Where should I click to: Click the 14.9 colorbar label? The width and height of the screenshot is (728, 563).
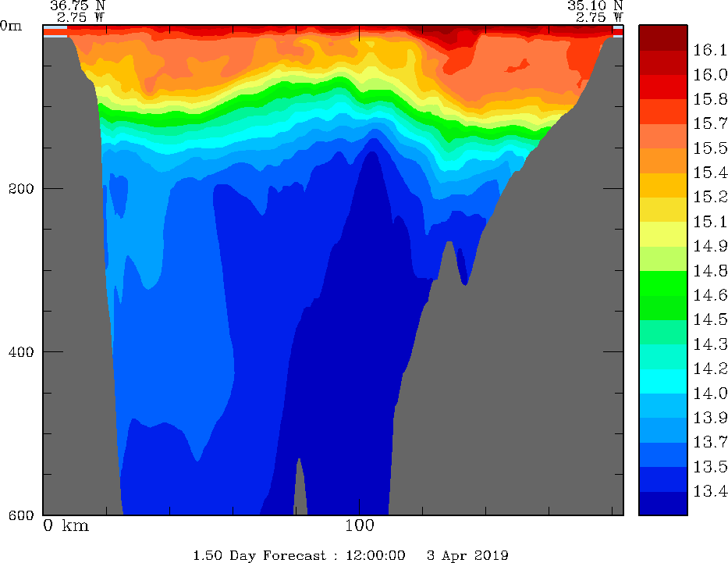tap(710, 246)
